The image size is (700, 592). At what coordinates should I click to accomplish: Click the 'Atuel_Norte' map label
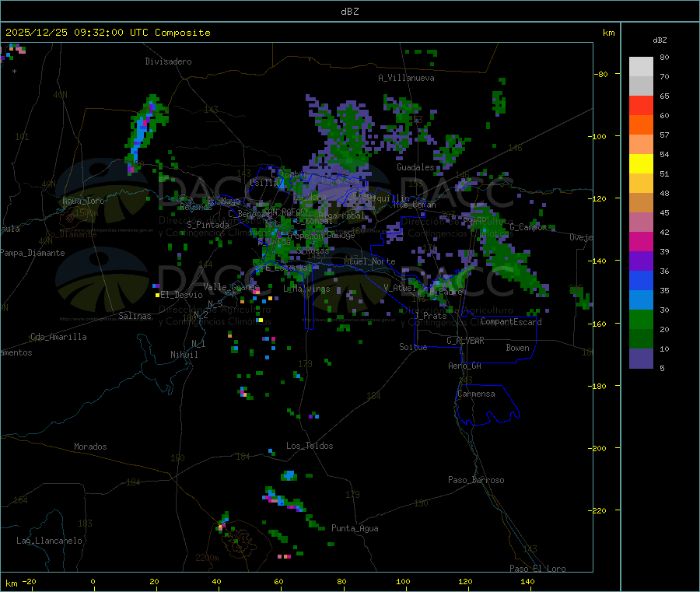pyautogui.click(x=369, y=261)
